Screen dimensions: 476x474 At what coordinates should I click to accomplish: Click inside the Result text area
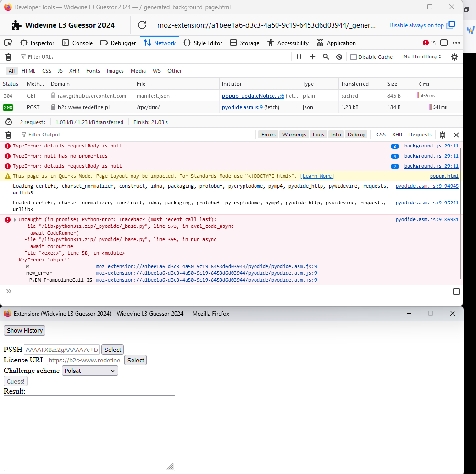click(89, 433)
